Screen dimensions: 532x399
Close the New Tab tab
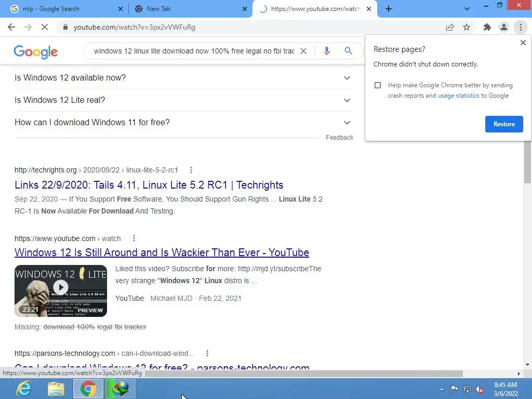coord(245,9)
